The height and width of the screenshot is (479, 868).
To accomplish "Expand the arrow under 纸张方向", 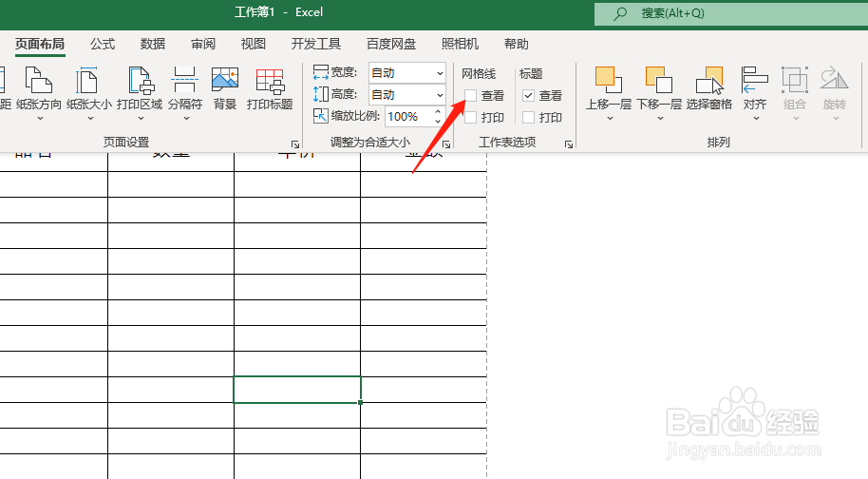I will coord(40,118).
